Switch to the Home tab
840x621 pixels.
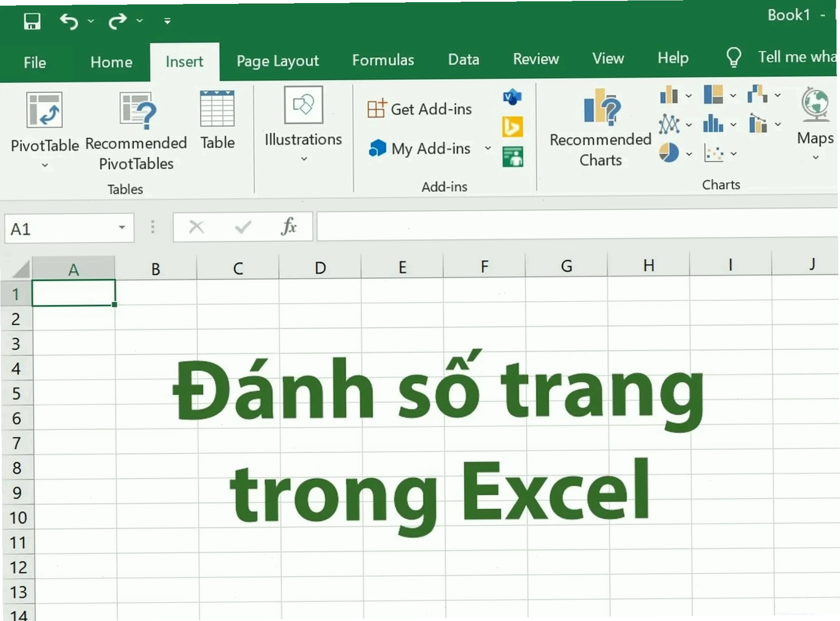[x=112, y=62]
